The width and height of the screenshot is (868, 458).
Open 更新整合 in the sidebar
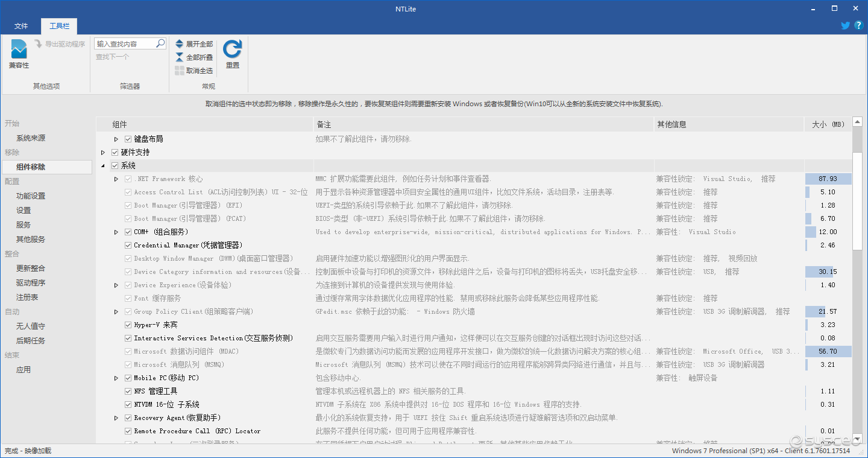point(31,269)
